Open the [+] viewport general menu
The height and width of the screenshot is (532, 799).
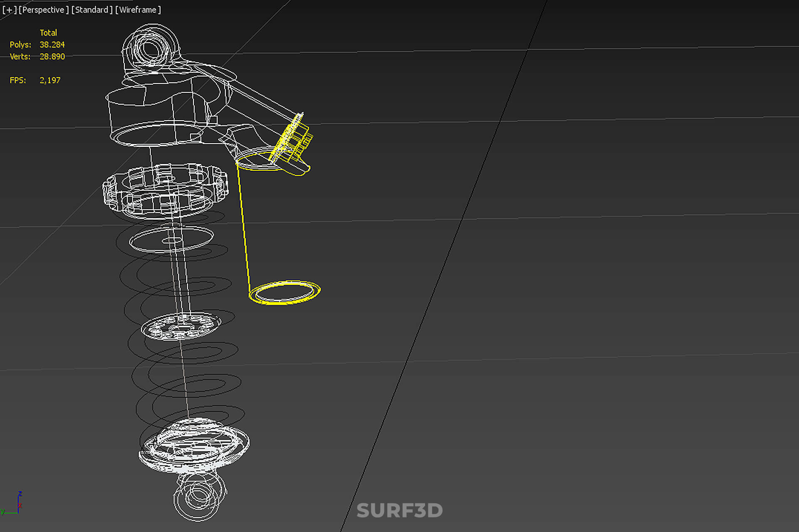pyautogui.click(x=9, y=10)
